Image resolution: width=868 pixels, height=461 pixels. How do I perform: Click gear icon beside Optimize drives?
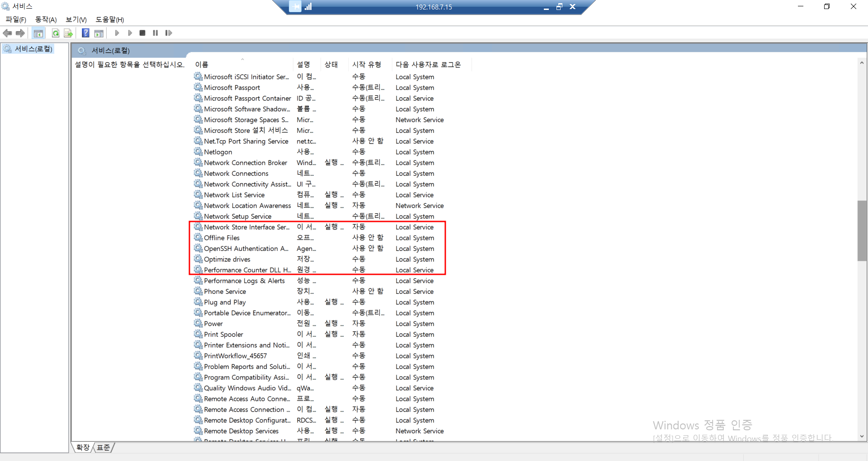point(198,259)
